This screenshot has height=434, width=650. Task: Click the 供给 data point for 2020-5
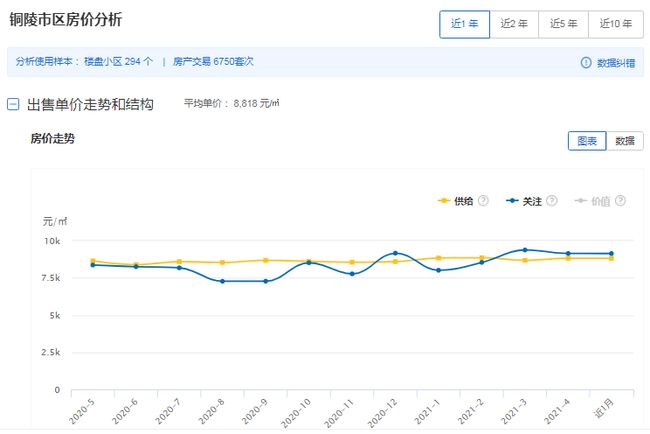coord(93,261)
